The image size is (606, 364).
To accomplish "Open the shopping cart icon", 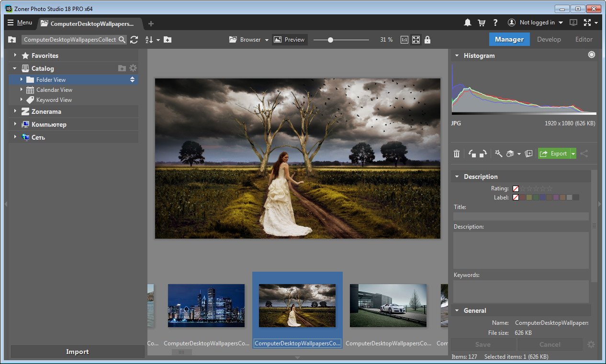I will pos(482,22).
